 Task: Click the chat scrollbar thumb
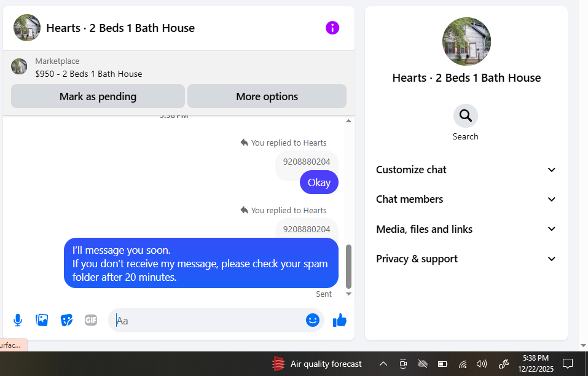coord(348,266)
